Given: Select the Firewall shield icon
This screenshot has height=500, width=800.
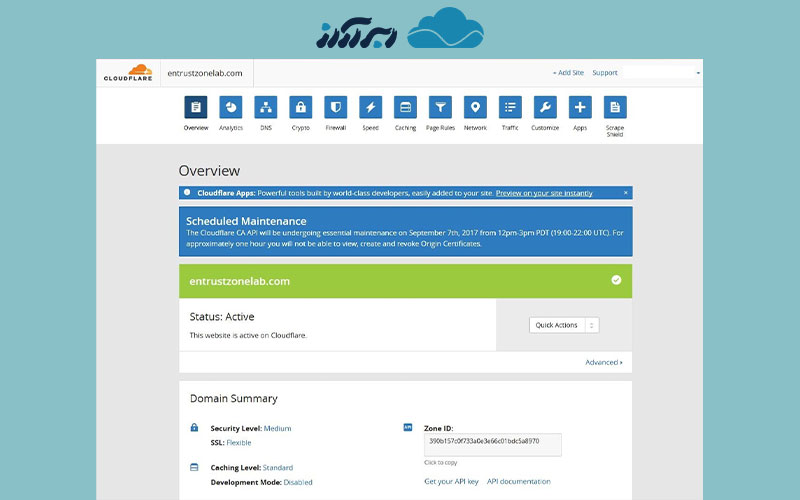Looking at the screenshot, I should point(336,107).
